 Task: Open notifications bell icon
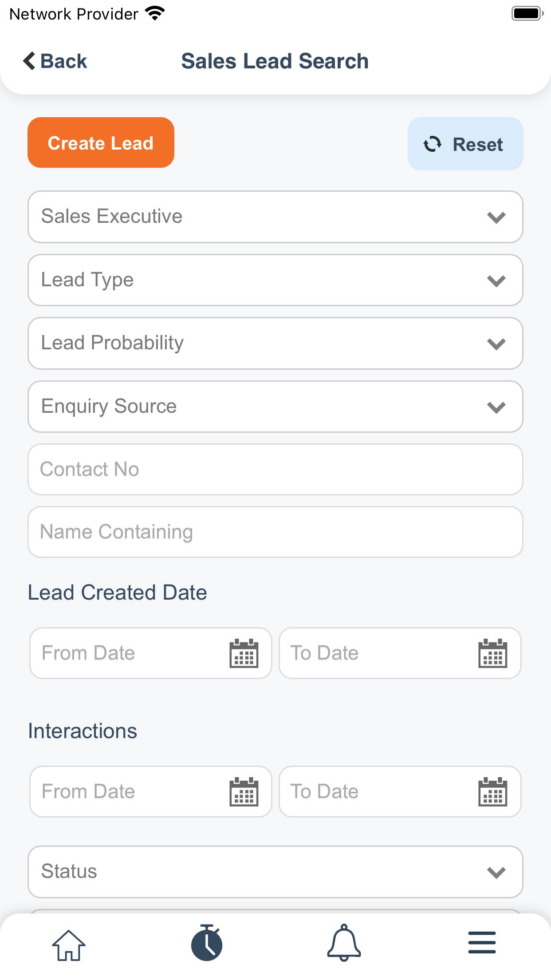click(x=344, y=943)
